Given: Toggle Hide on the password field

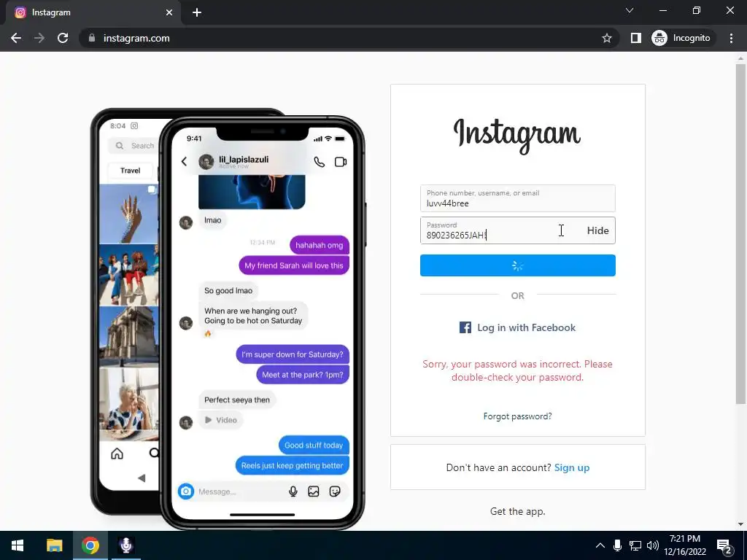Looking at the screenshot, I should (x=597, y=230).
